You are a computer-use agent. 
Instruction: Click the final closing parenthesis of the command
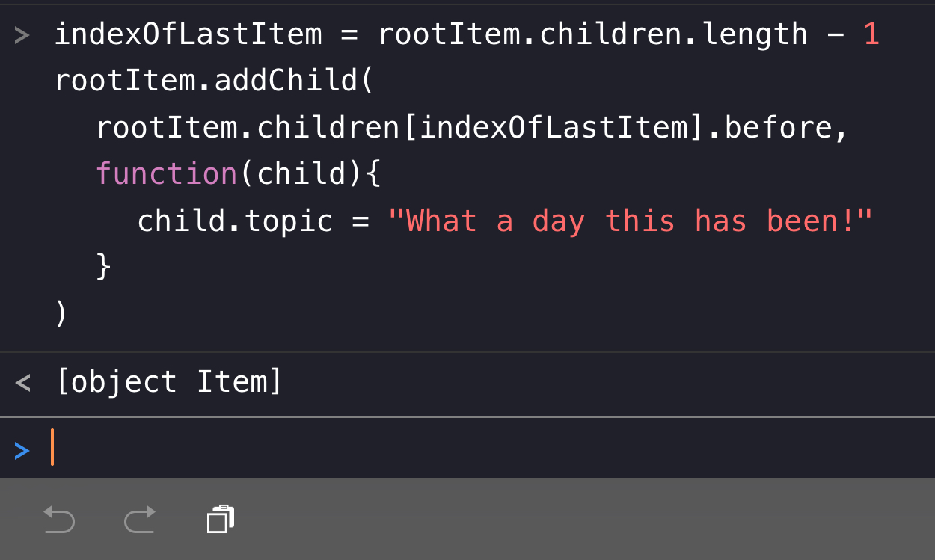point(61,313)
